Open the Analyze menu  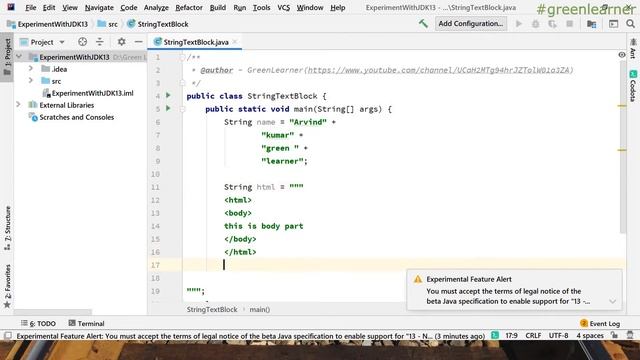[x=156, y=7]
